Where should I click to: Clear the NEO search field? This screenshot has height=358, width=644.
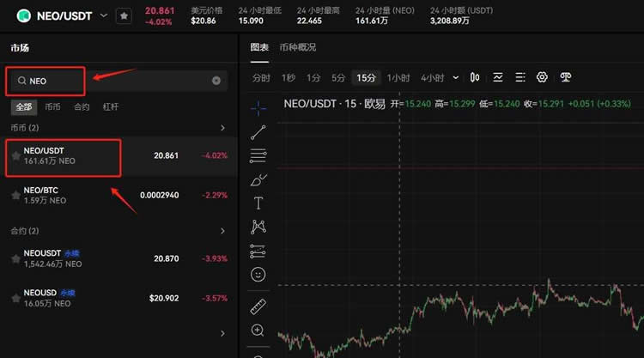(x=216, y=81)
